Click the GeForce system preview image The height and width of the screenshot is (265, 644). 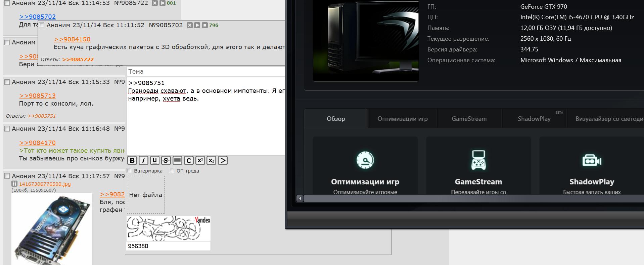pyautogui.click(x=366, y=40)
